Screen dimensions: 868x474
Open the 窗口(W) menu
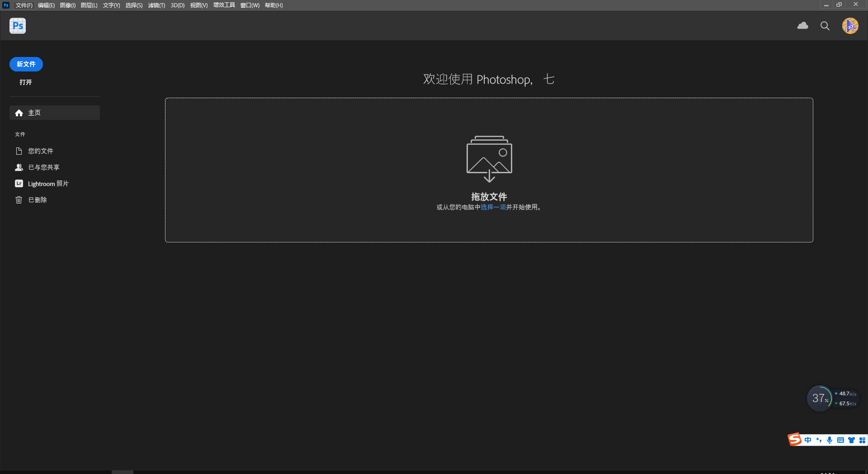[x=250, y=5]
